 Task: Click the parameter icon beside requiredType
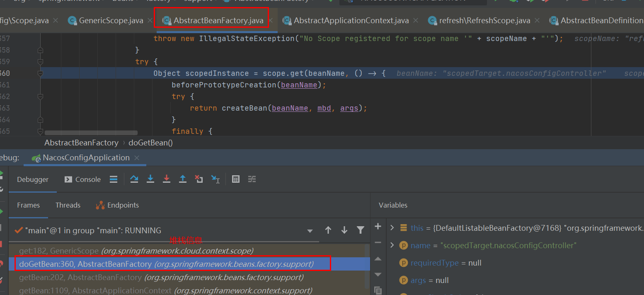tap(403, 263)
